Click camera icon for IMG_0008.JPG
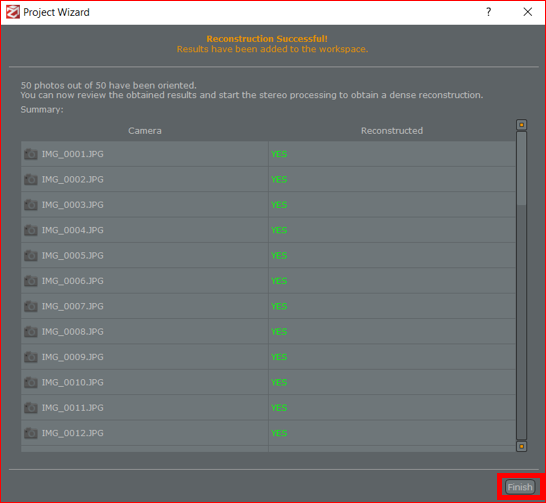Image resolution: width=546 pixels, height=503 pixels. 31,332
